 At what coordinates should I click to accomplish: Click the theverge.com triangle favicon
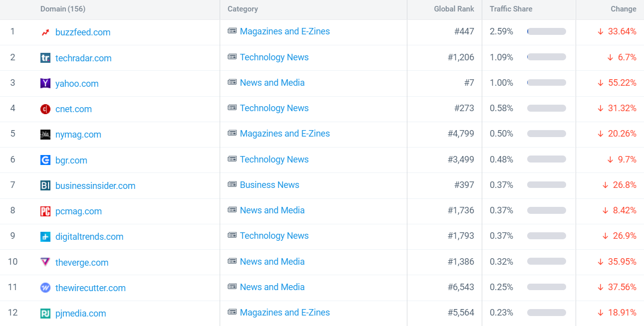(x=45, y=262)
